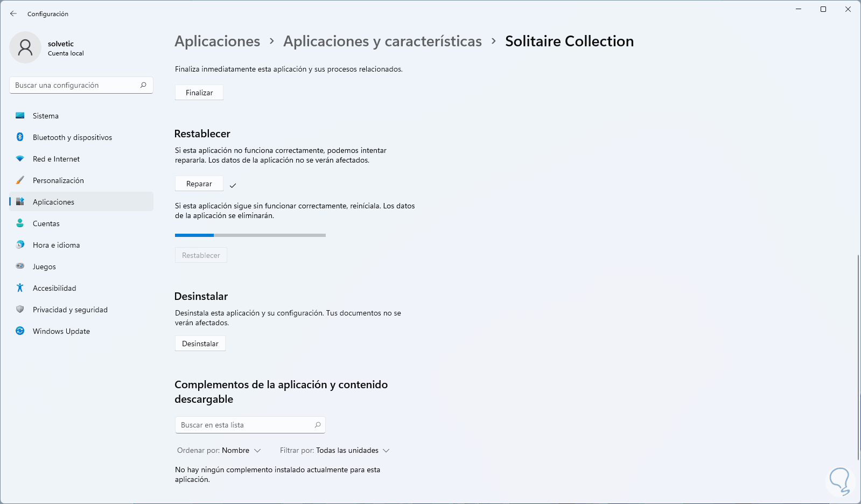Select Aplicaciones in the sidebar

81,202
